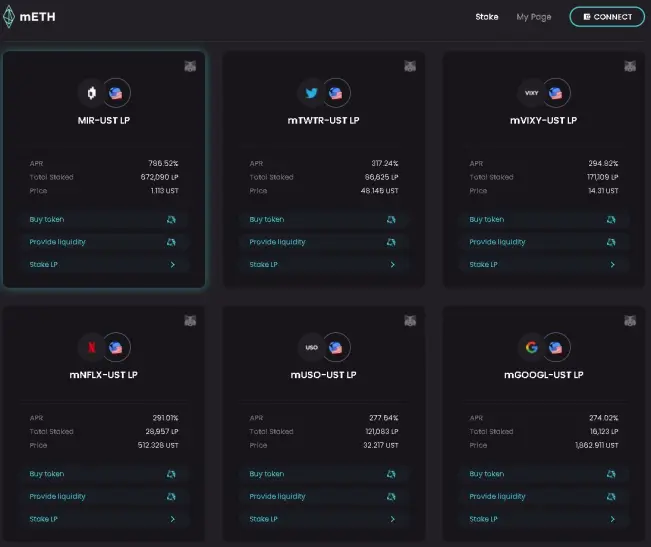Open Stake LP in mGOOGL-UST LP card
This screenshot has height=547, width=651.
[x=543, y=519]
